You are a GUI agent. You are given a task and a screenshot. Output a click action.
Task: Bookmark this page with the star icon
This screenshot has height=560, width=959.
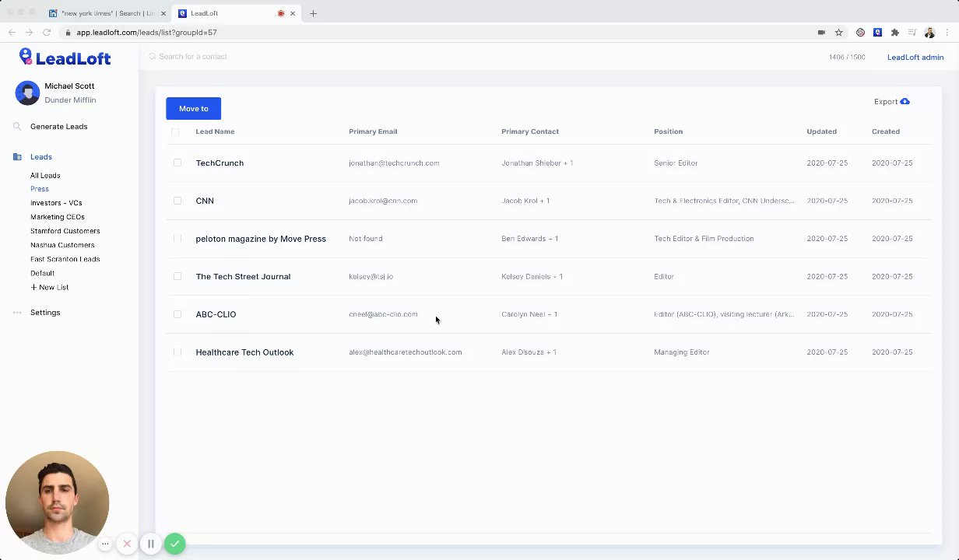(x=838, y=33)
